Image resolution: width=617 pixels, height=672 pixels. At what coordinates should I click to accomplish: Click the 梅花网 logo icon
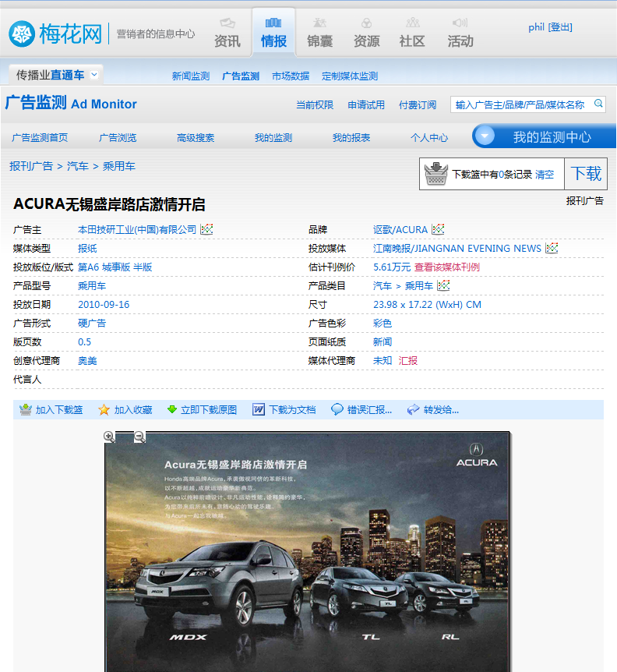tap(21, 34)
